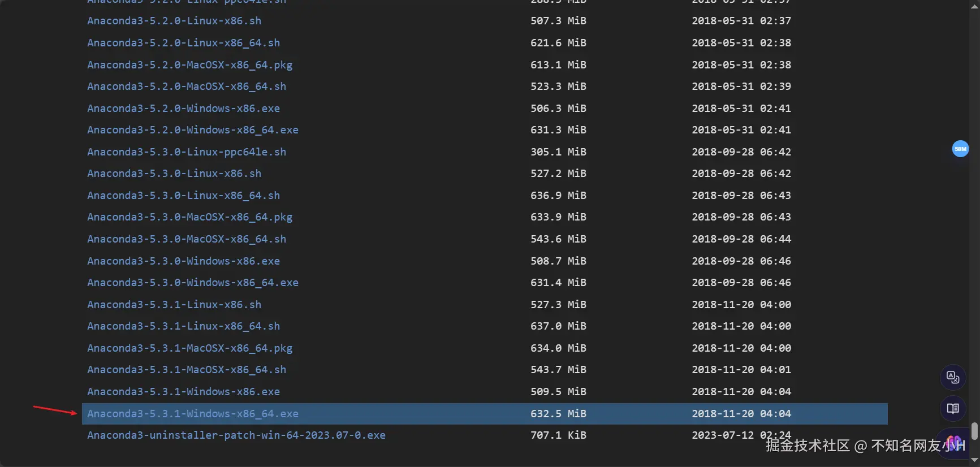This screenshot has height=467, width=980.
Task: Select Anaconda3-5.3.0-MacOSX-x86_64.pkg link
Action: 190,217
